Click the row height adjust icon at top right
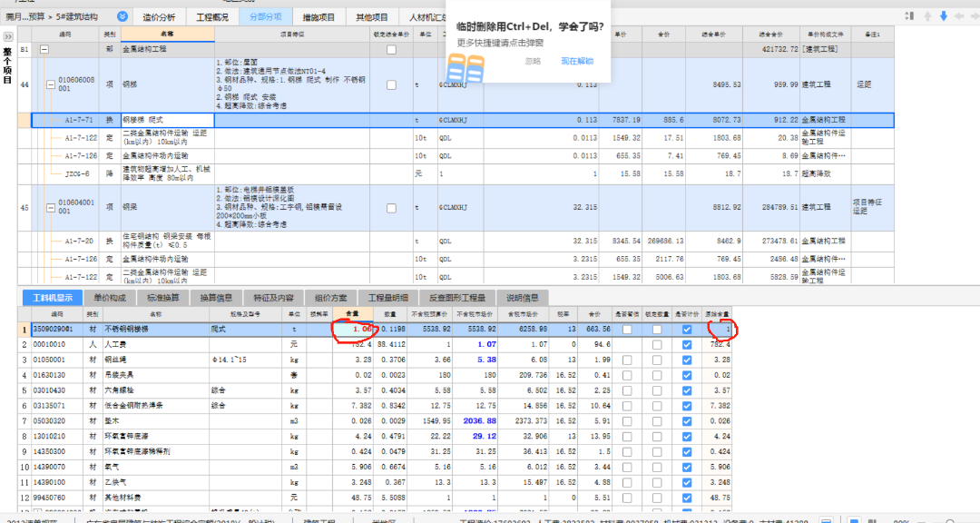The image size is (980, 523). [x=909, y=16]
